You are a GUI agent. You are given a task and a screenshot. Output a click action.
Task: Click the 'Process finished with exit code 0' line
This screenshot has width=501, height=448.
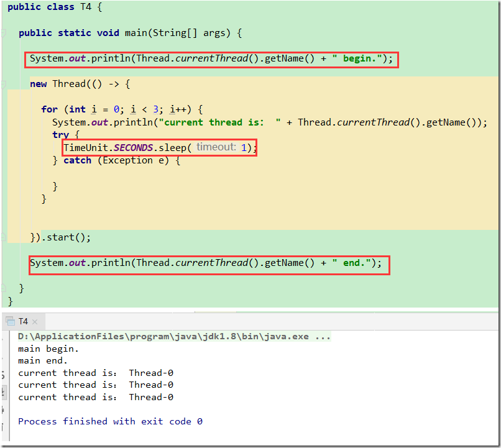click(x=110, y=421)
